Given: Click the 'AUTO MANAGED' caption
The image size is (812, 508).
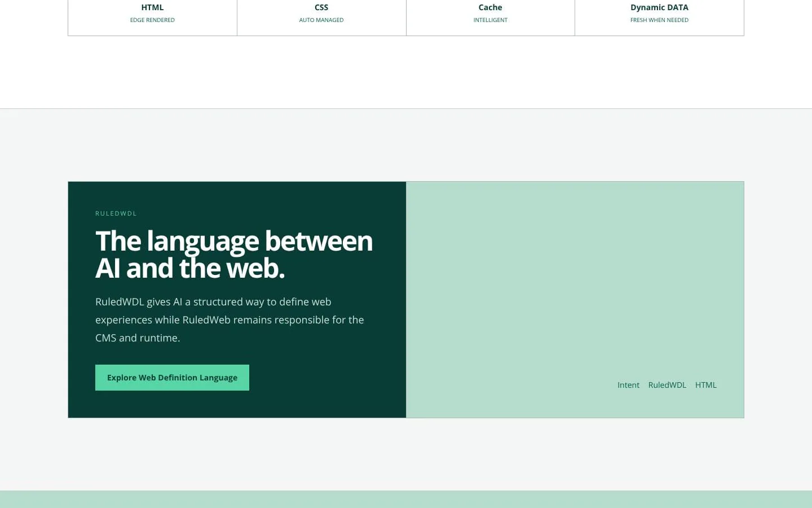Looking at the screenshot, I should coord(321,20).
